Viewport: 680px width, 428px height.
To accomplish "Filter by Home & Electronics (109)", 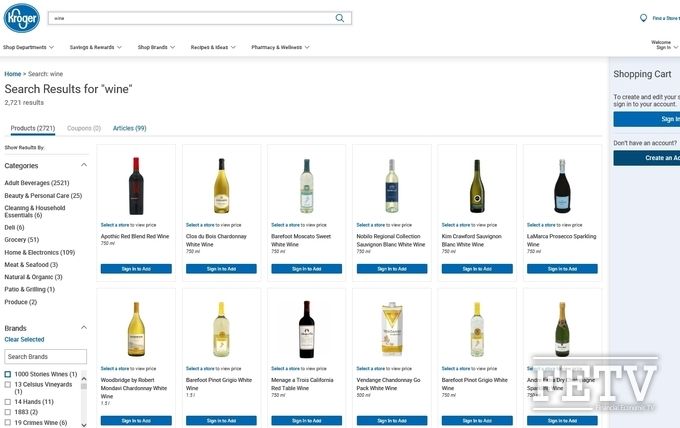I will pyautogui.click(x=39, y=252).
